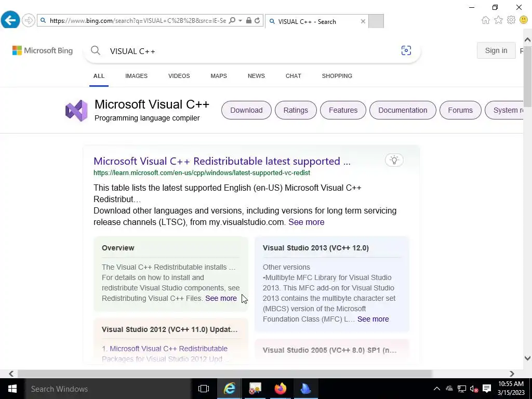Open Microsoft Visual C++ Redistributable result title
This screenshot has width=532, height=399.
(222, 161)
